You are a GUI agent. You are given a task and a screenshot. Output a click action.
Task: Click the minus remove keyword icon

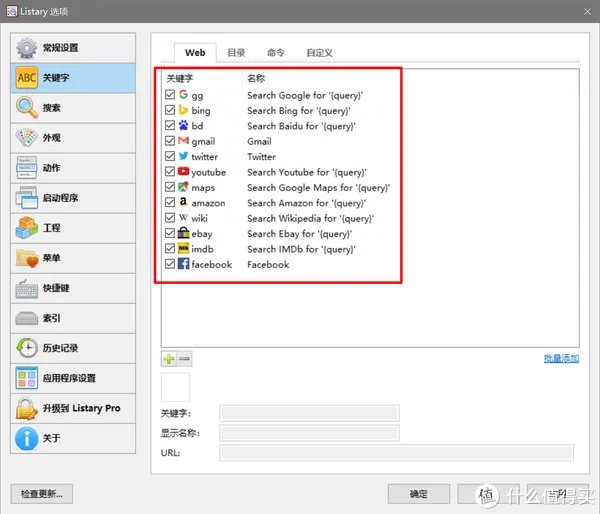coord(184,359)
